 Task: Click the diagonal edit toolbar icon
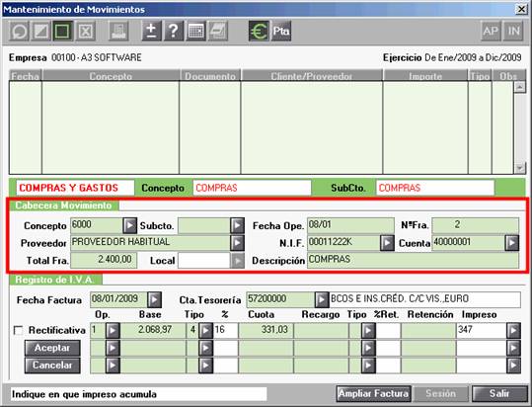(40, 32)
